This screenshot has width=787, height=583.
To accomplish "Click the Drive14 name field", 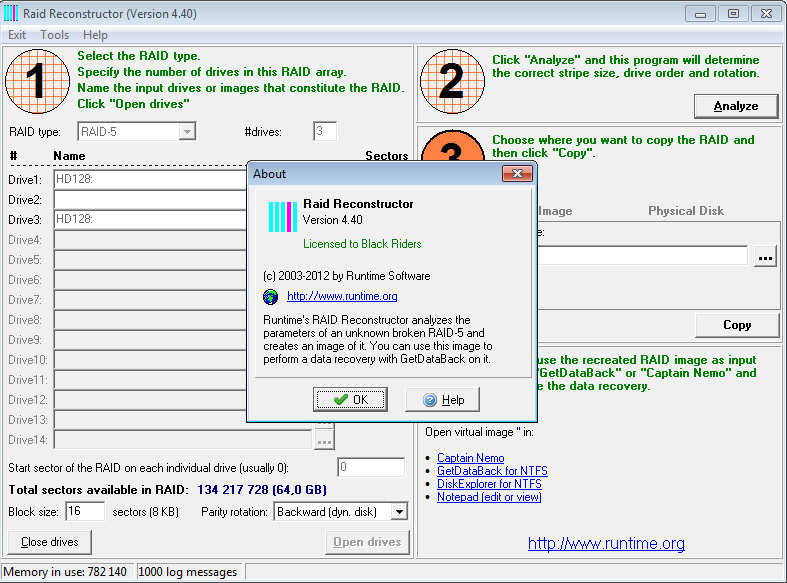I will click(183, 440).
